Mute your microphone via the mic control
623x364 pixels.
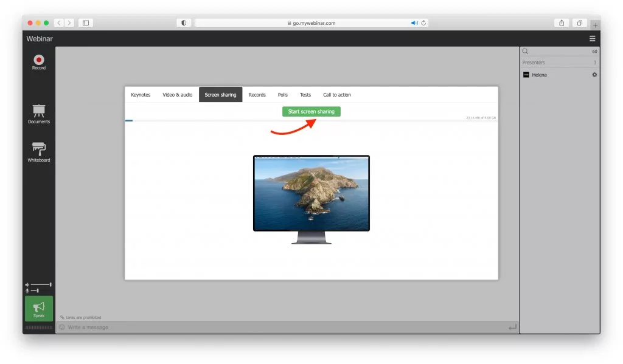27,291
